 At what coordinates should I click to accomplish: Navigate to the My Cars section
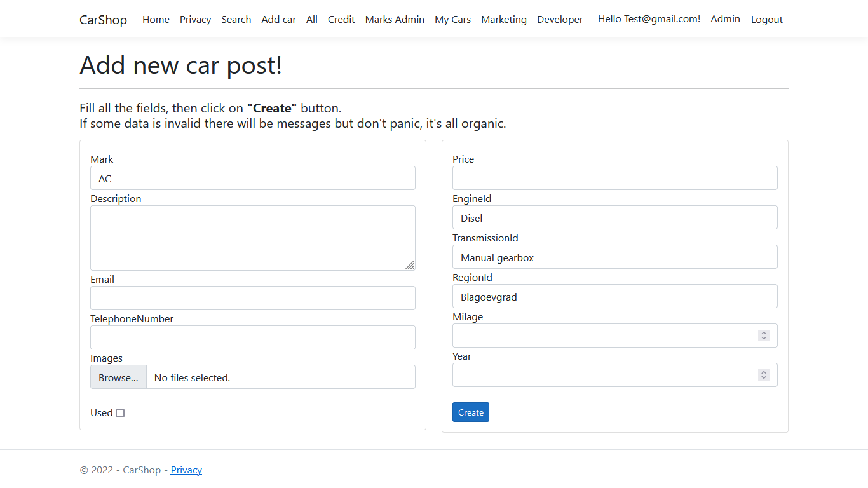pyautogui.click(x=452, y=19)
